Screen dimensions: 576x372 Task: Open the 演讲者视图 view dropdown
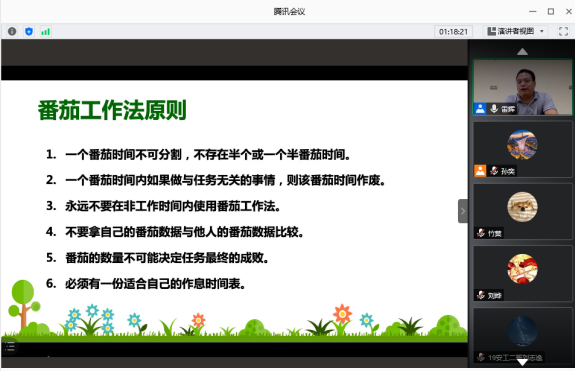[x=515, y=32]
